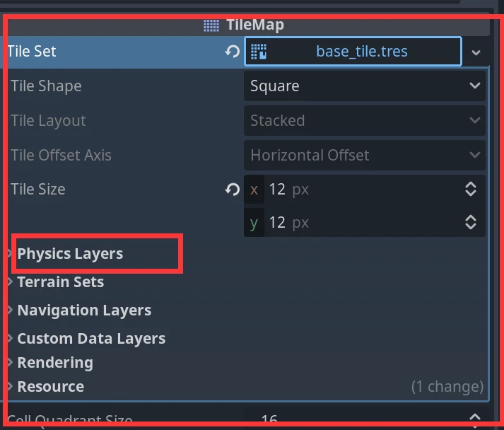Open the Tile Set resource options dropdown arrow
Screen dimensions: 504x430
[476, 52]
